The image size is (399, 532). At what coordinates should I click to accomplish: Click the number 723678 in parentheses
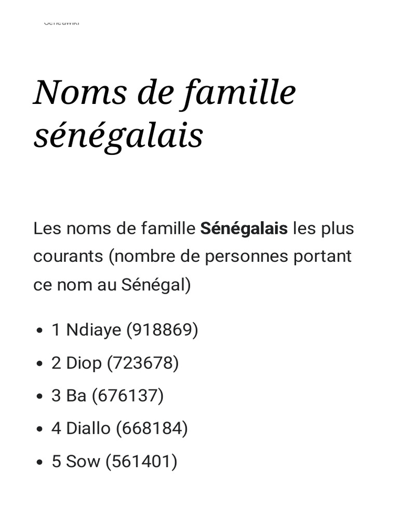tap(143, 363)
